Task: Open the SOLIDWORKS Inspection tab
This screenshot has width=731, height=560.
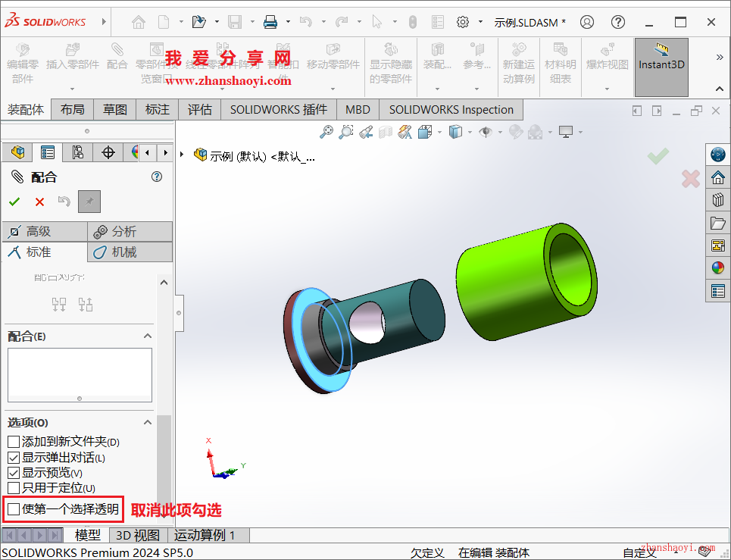Action: pos(451,110)
